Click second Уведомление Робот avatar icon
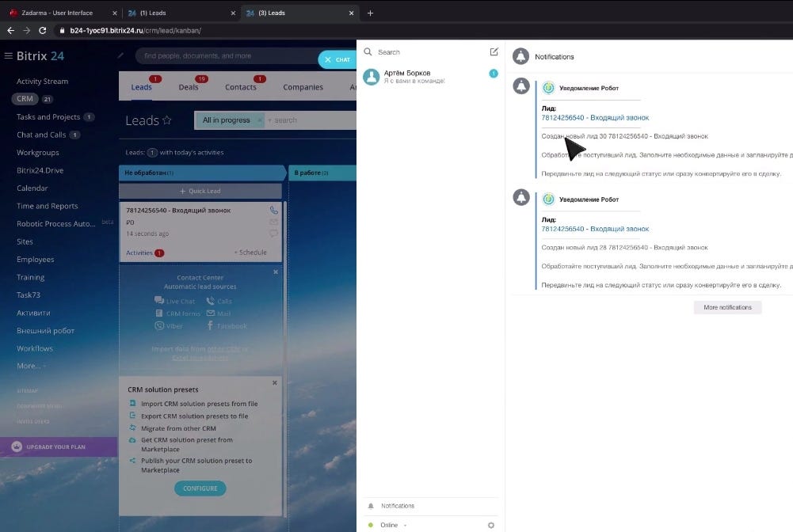The width and height of the screenshot is (793, 532). [x=548, y=199]
